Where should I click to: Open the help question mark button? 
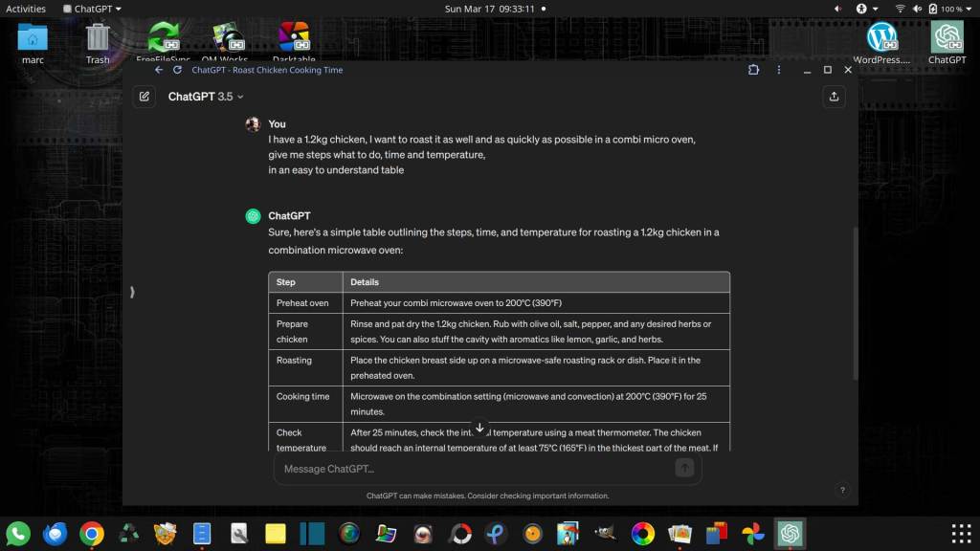tap(842, 490)
